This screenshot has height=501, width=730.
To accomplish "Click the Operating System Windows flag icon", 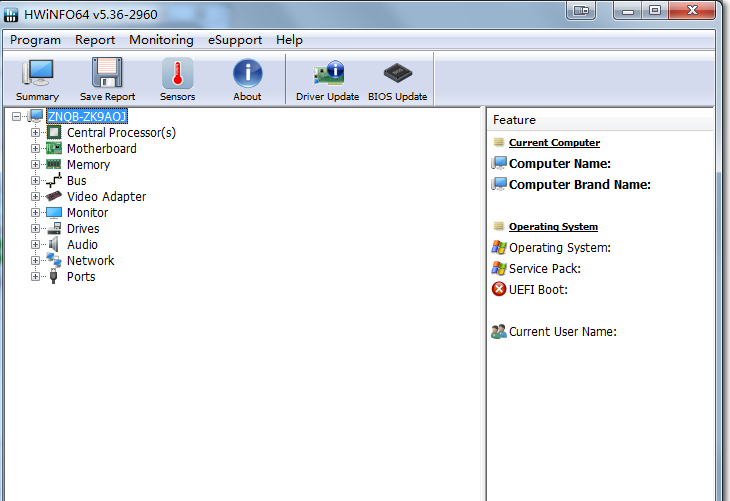I will [x=499, y=247].
